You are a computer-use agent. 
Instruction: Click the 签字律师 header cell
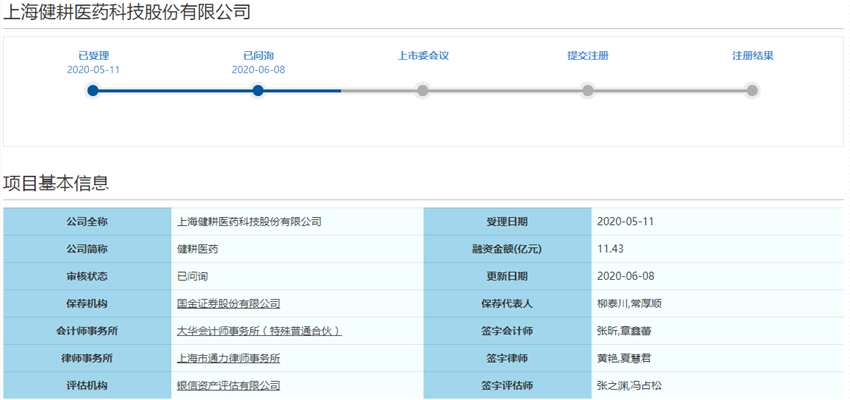click(507, 358)
